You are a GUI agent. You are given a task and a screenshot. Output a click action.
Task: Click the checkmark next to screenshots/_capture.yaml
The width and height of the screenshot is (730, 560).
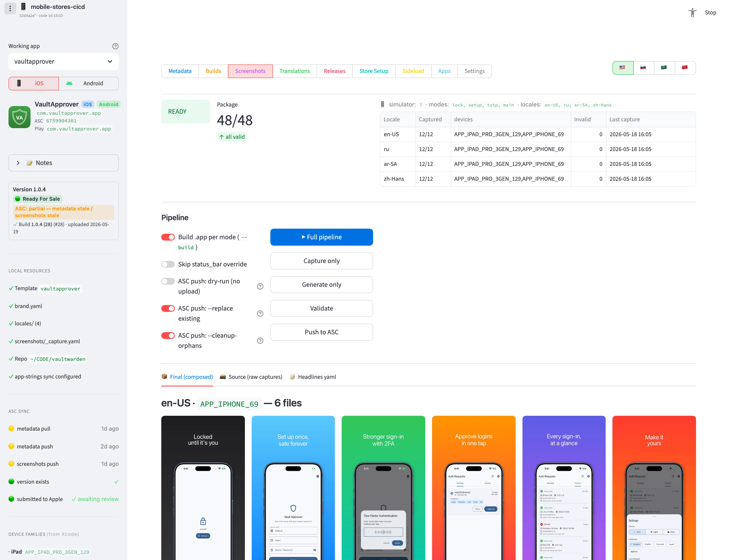click(11, 341)
